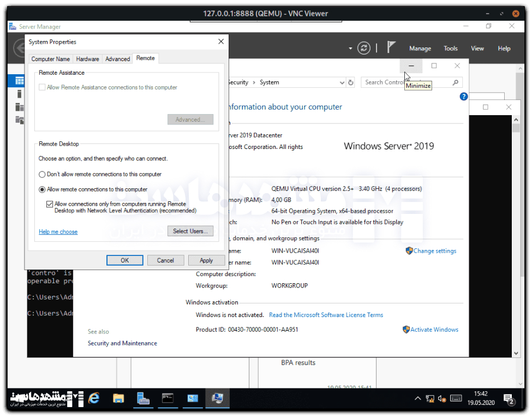Open File Explorer from the taskbar
Image resolution: width=532 pixels, height=418 pixels.
(118, 399)
